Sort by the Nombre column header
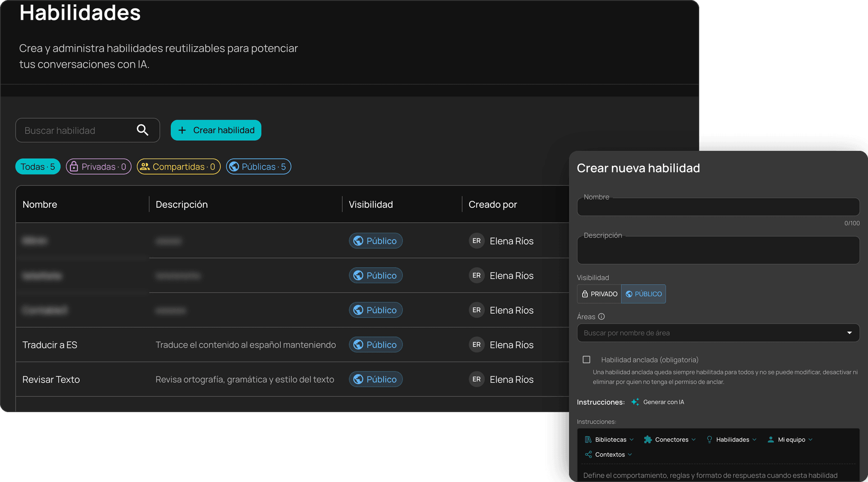Image resolution: width=868 pixels, height=482 pixels. pos(40,204)
